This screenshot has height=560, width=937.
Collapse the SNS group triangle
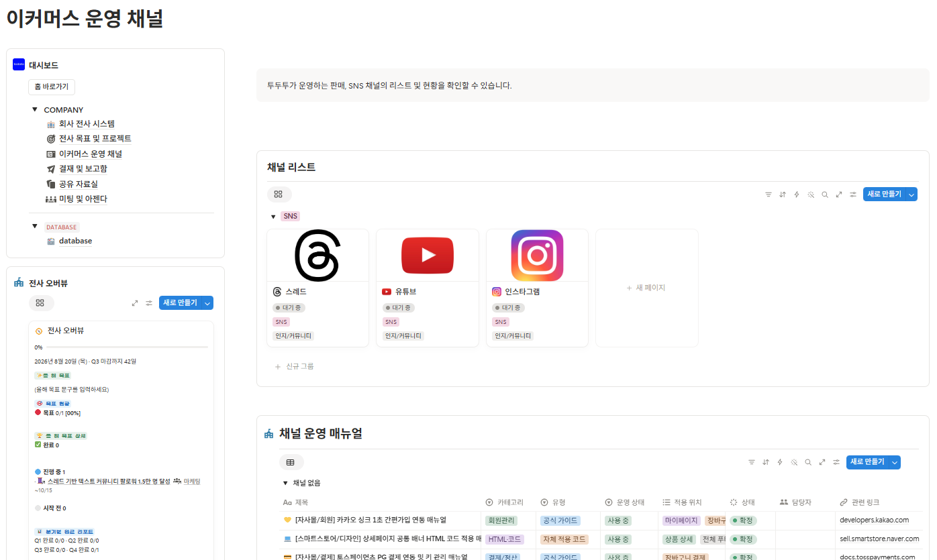coord(273,217)
